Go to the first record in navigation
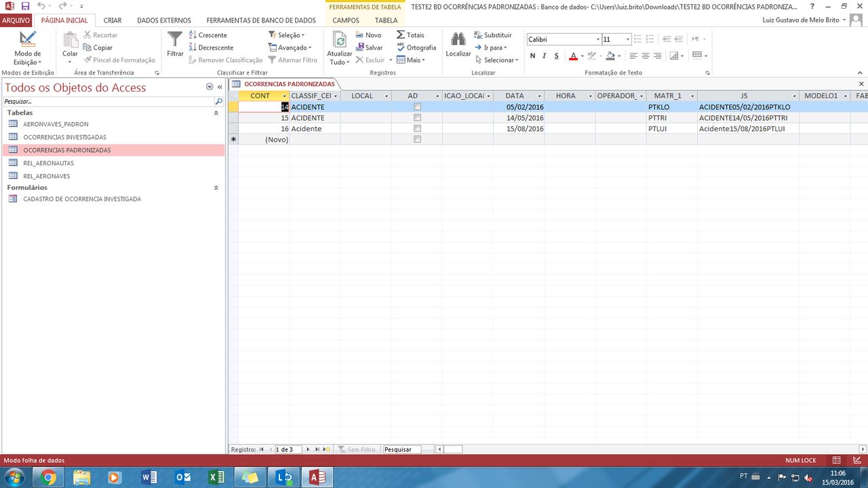Screen dimensions: 868x488 [262, 449]
